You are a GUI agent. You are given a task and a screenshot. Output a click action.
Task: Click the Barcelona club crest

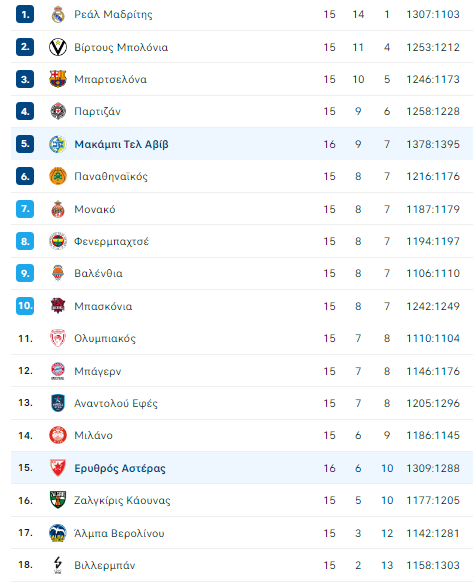(x=58, y=79)
